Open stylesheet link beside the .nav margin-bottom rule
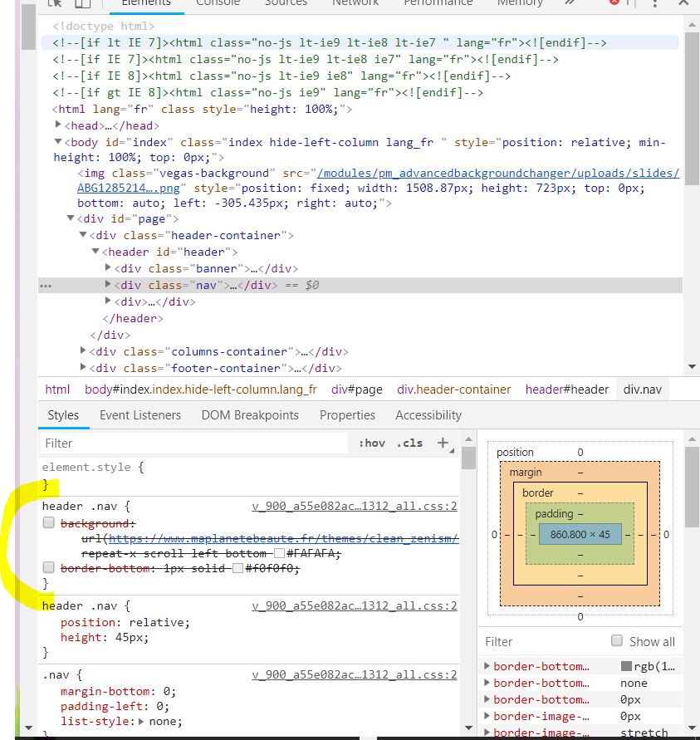700x740 pixels. tap(355, 675)
